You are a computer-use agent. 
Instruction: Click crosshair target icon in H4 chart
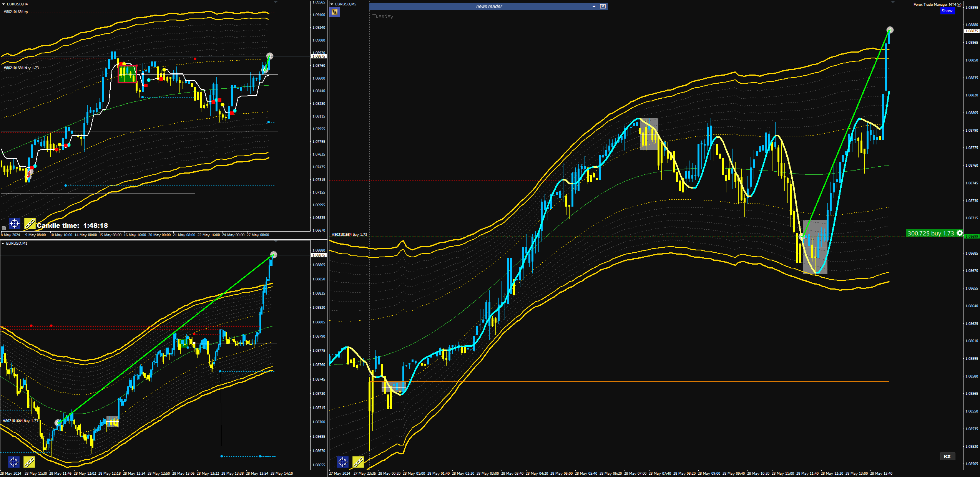pyautogui.click(x=15, y=223)
